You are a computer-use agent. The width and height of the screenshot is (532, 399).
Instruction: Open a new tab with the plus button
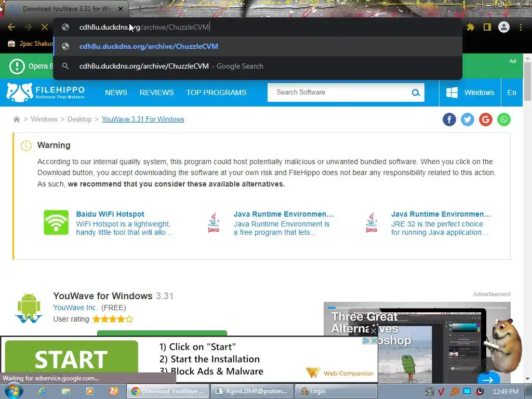pyautogui.click(x=140, y=9)
